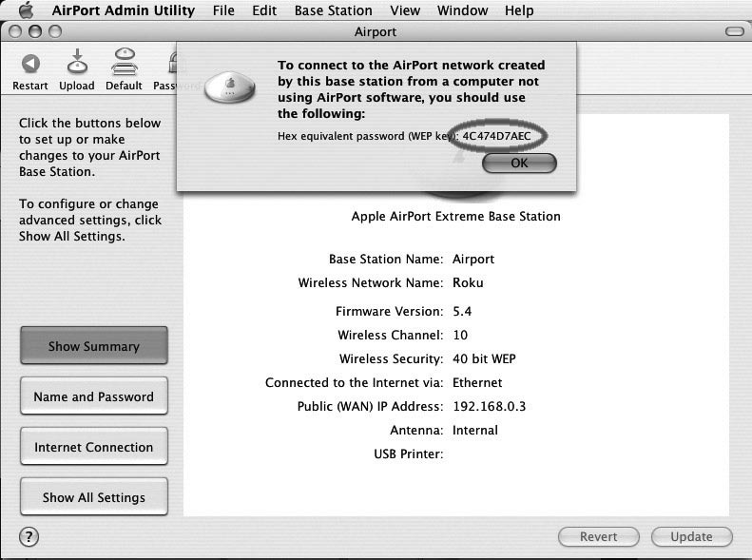Click the Internet Connection button
The image size is (752, 560).
93,447
